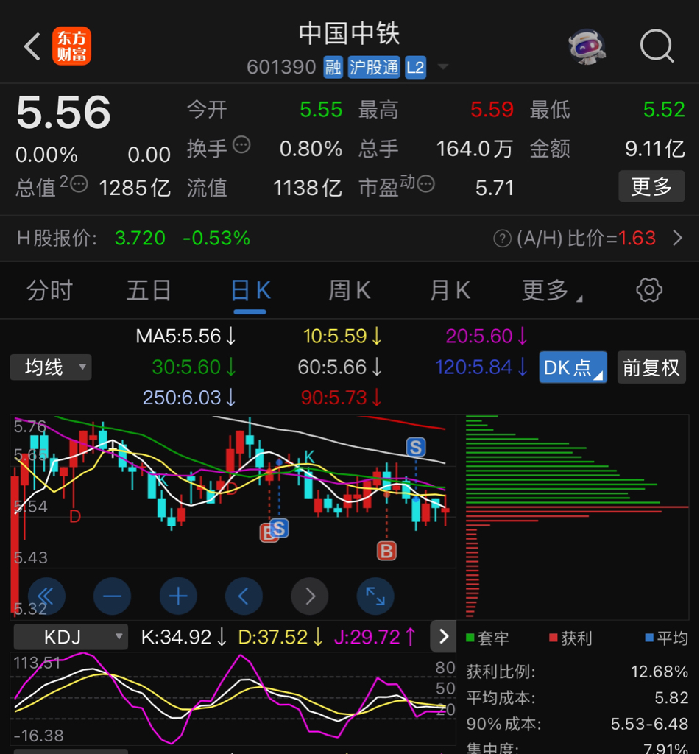Switch to the 月K tab
Screen dimensions: 700x754
450,290
